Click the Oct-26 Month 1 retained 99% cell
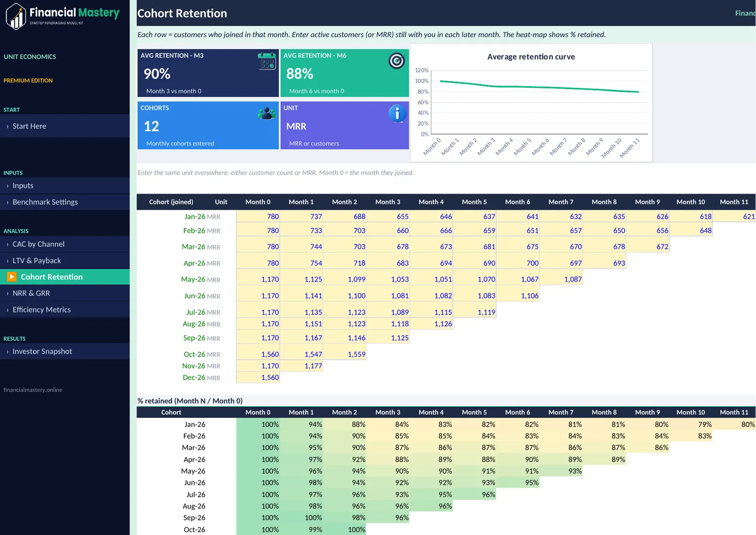 click(x=301, y=530)
